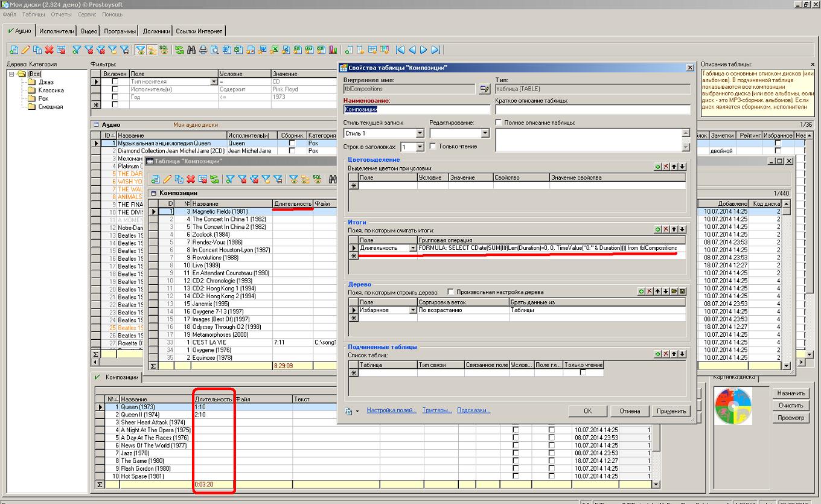The image size is (821, 504).
Task: Click the Назначить button for disc picture
Action: 791,393
